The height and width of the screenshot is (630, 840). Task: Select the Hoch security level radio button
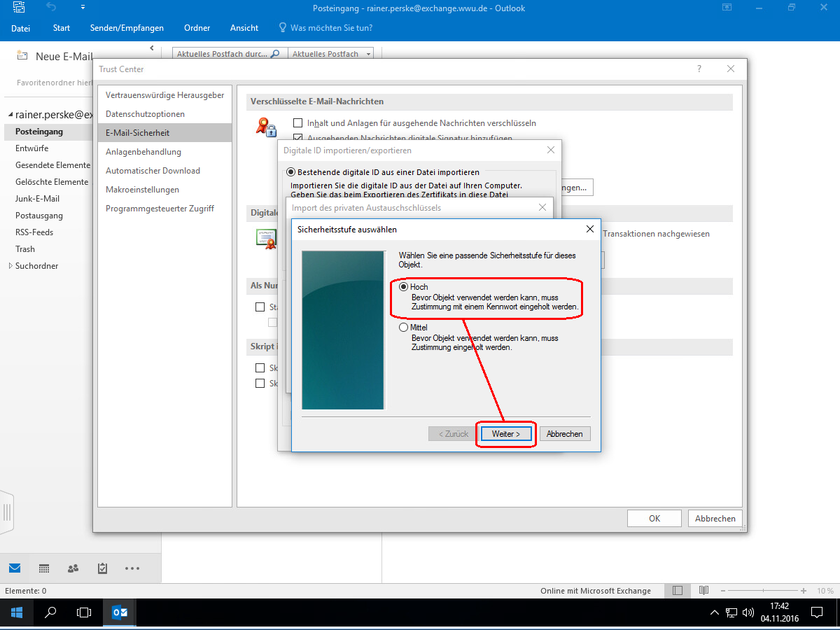tap(403, 287)
